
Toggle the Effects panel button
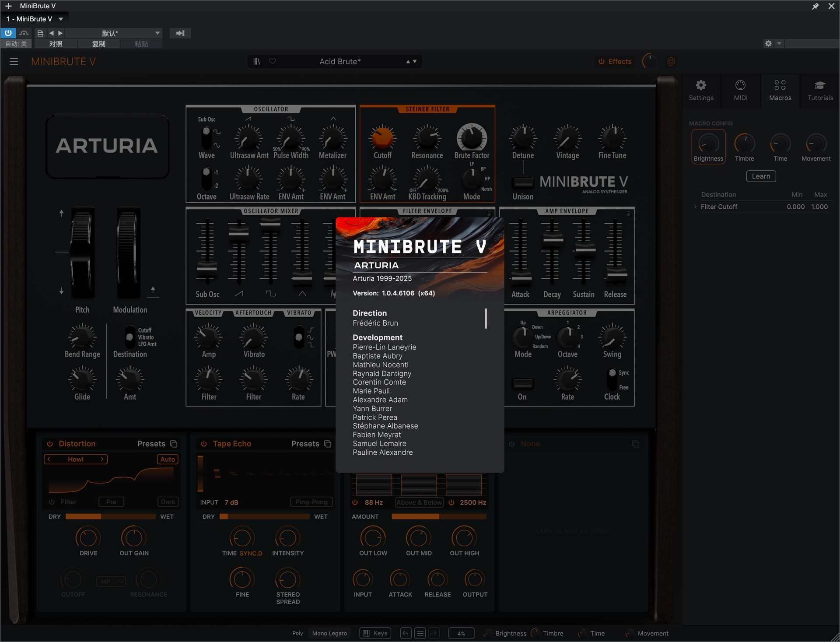point(615,62)
